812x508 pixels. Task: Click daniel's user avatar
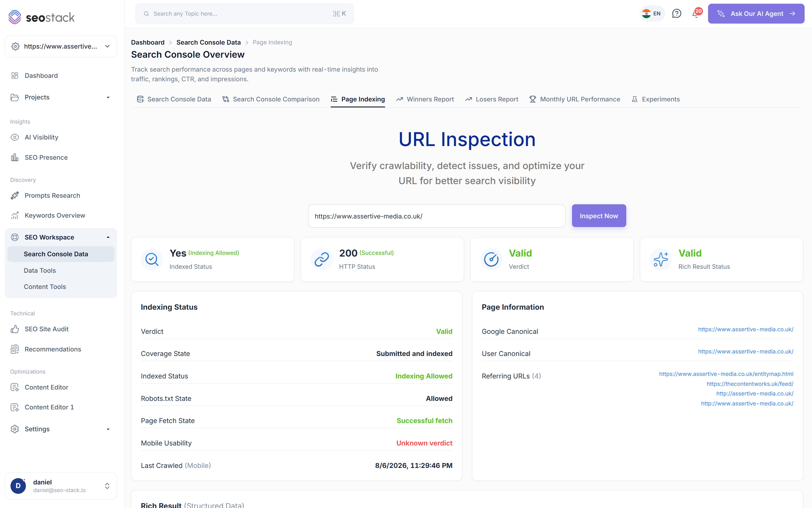click(18, 486)
